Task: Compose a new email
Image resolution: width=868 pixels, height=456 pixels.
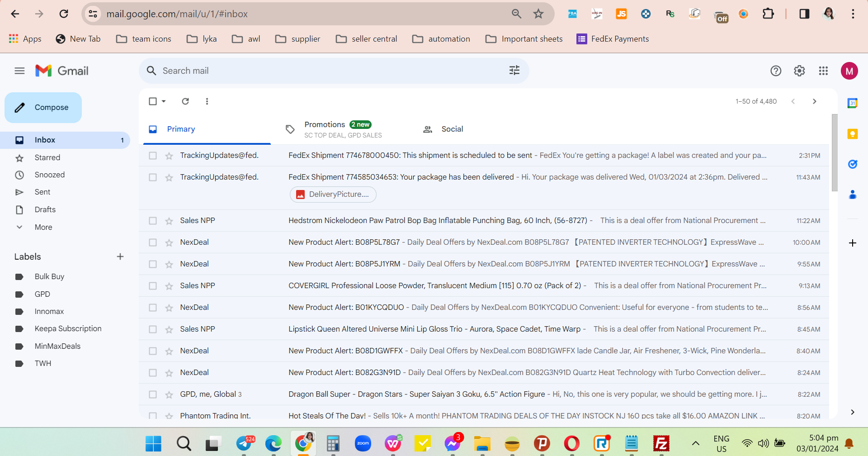Action: point(43,108)
